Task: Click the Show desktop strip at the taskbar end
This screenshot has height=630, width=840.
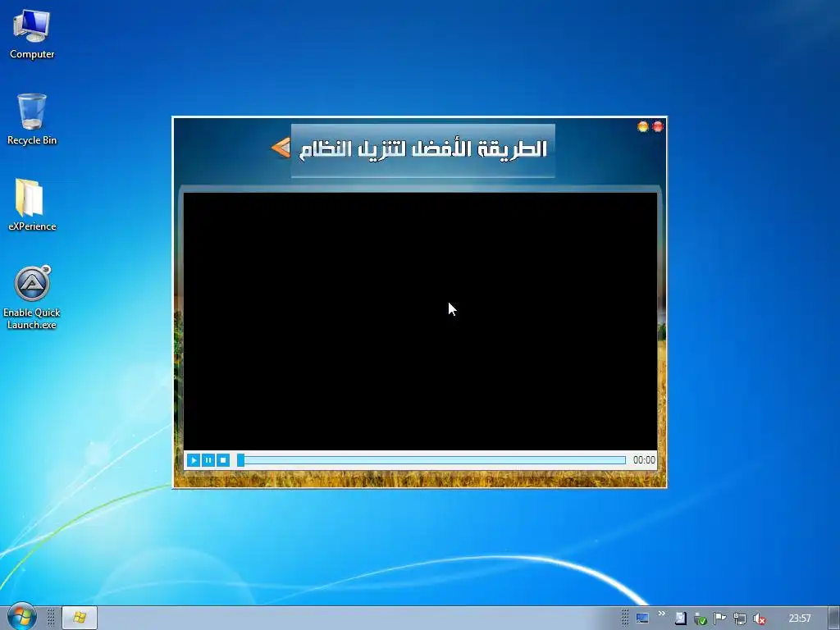Action: (834, 618)
